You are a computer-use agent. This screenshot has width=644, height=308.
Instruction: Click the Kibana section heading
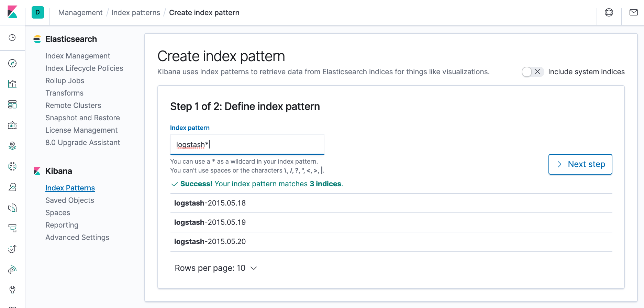click(59, 171)
